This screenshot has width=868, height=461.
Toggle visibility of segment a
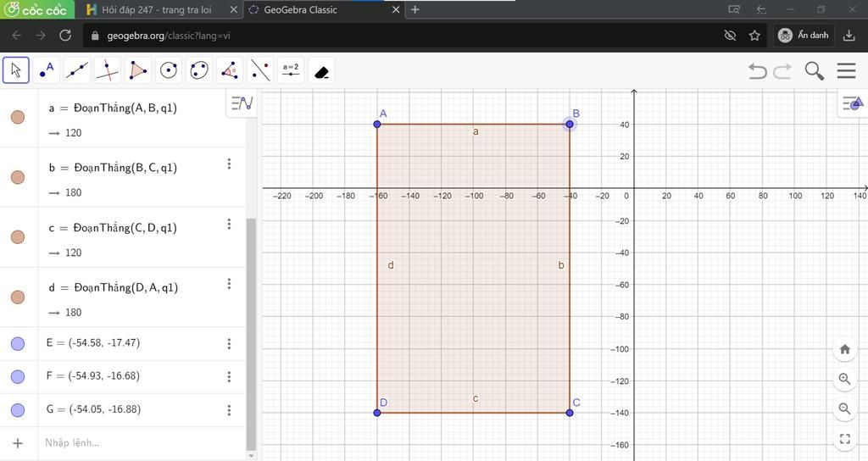coord(18,117)
